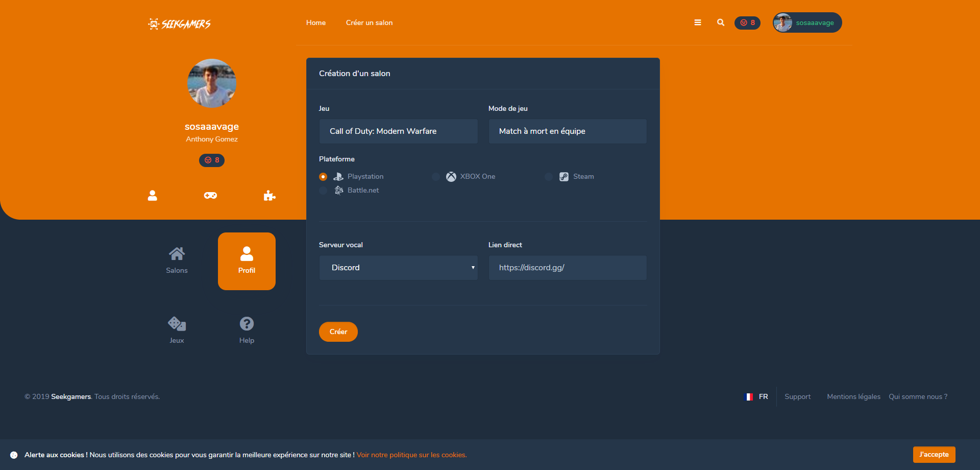980x470 pixels.
Task: Go to the Home page
Action: (x=316, y=23)
